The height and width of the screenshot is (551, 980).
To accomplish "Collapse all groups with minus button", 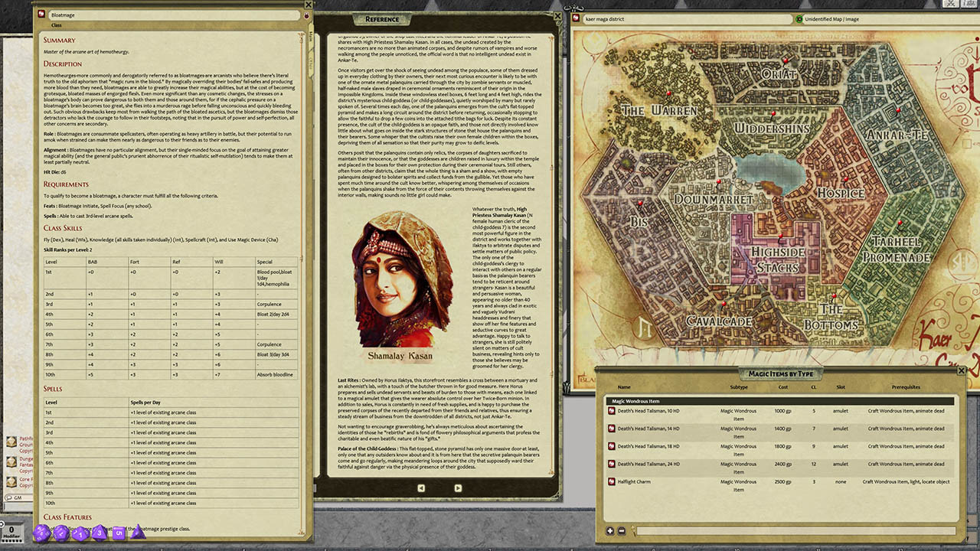I will [x=621, y=531].
